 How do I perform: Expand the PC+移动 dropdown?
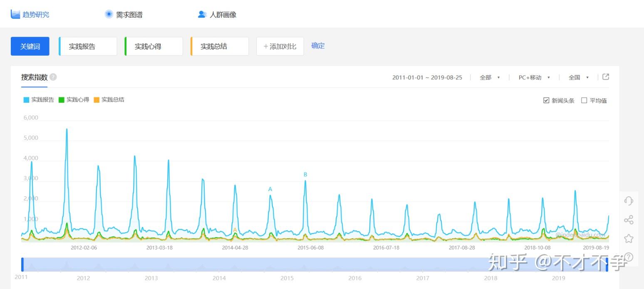pos(534,77)
